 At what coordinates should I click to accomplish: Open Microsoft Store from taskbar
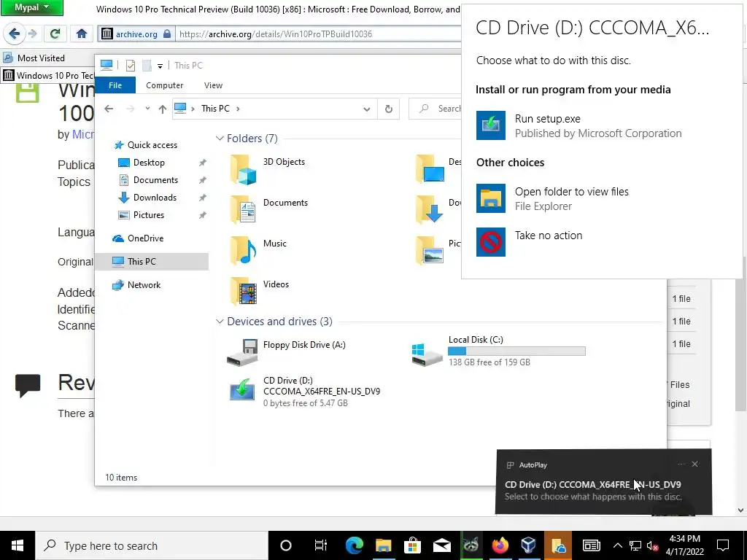(413, 545)
